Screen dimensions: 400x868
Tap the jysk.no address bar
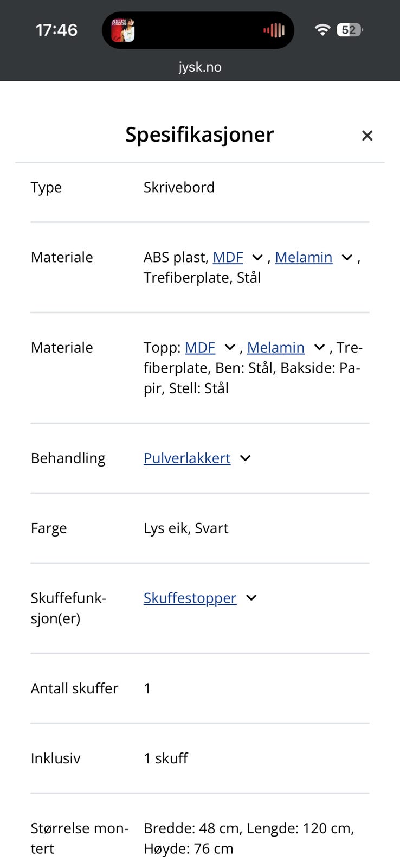click(200, 67)
